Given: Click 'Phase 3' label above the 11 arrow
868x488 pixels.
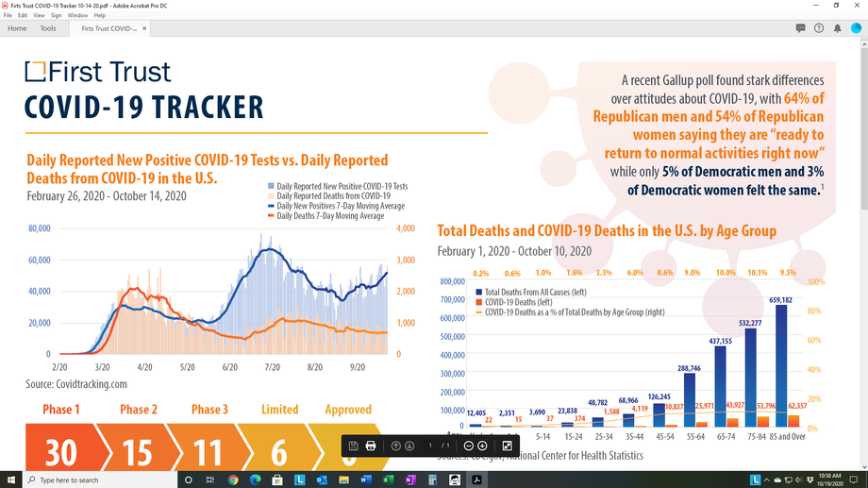Looking at the screenshot, I should (x=209, y=410).
